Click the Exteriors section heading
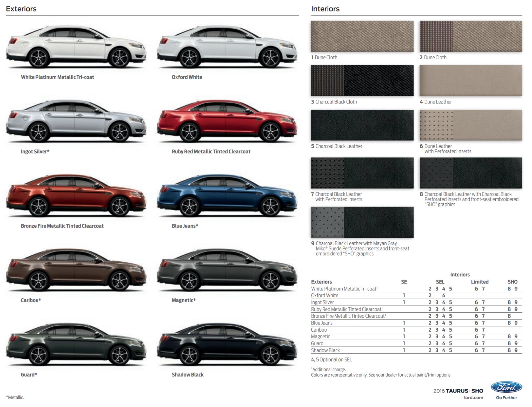Viewport: 532px width, 407px height. 21,9
